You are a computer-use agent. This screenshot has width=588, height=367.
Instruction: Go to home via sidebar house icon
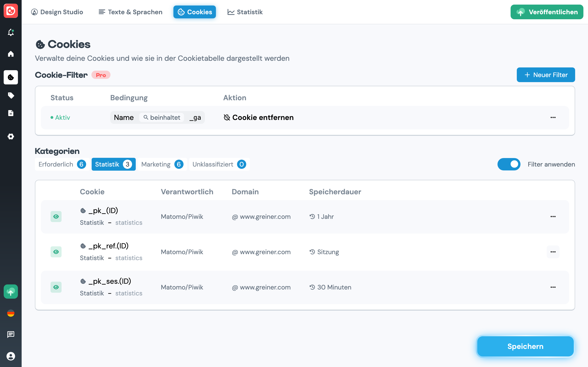click(11, 54)
